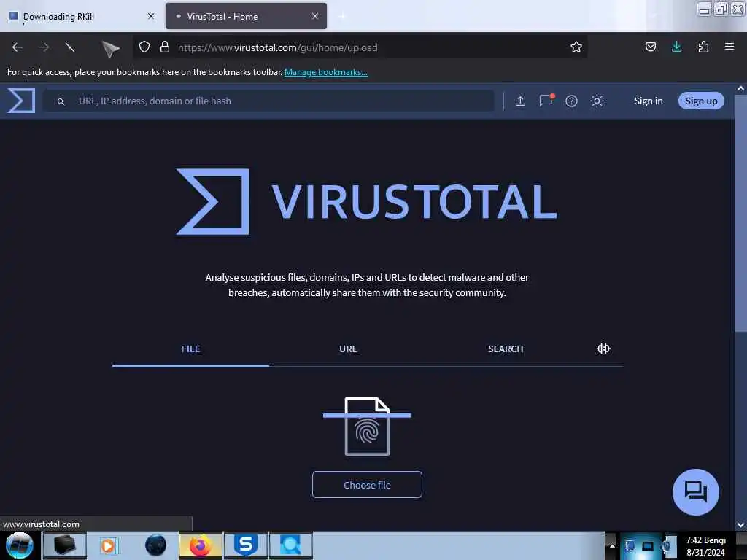Toggle the light/dark theme sun icon
Viewport: 747px width, 560px height.
[597, 101]
